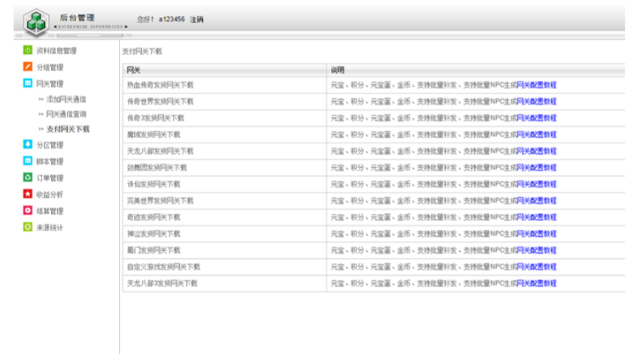Download 自定义游戏发货网关

coord(163,266)
